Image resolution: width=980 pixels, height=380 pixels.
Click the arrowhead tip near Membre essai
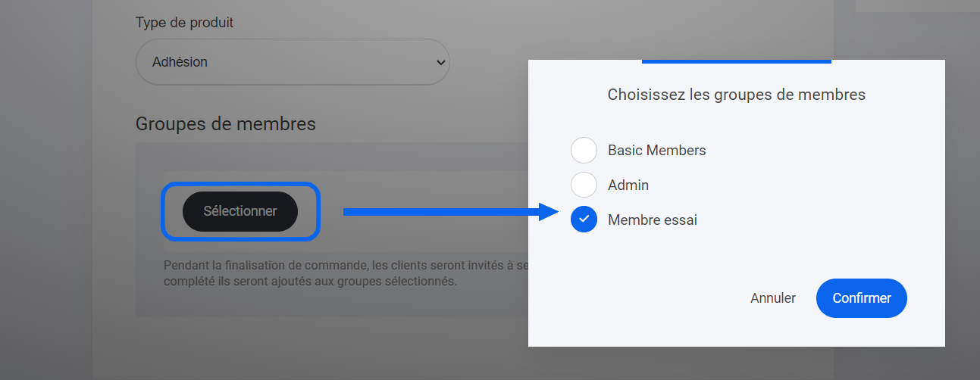[555, 212]
